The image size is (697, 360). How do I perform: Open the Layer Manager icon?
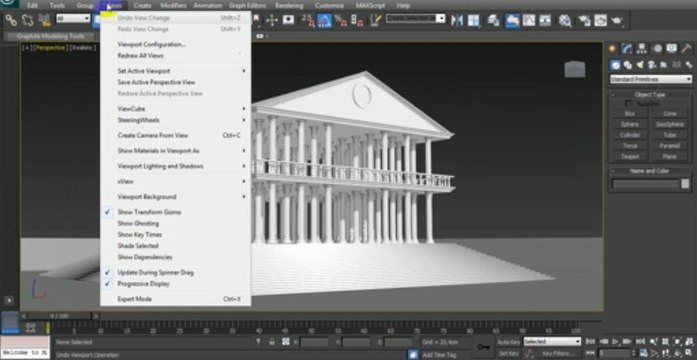click(x=493, y=20)
